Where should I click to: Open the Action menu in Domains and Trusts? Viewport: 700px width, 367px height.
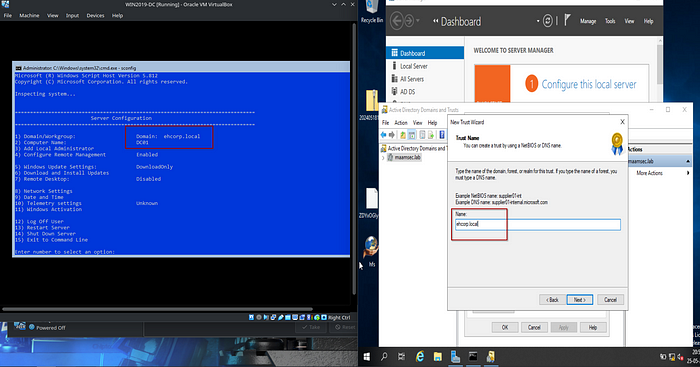pos(400,122)
